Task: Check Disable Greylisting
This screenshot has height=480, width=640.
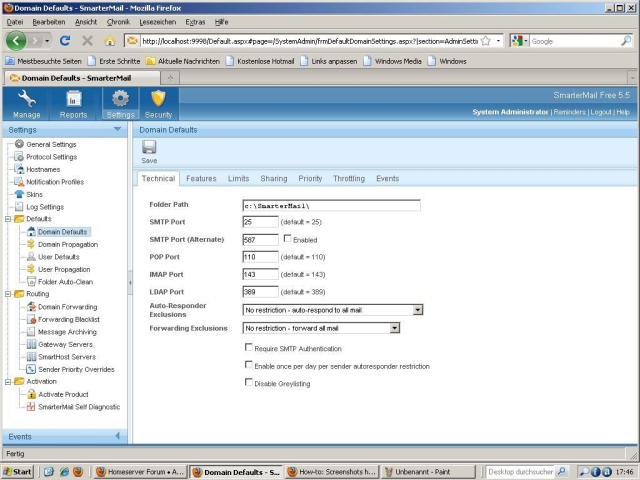Action: pyautogui.click(x=248, y=382)
